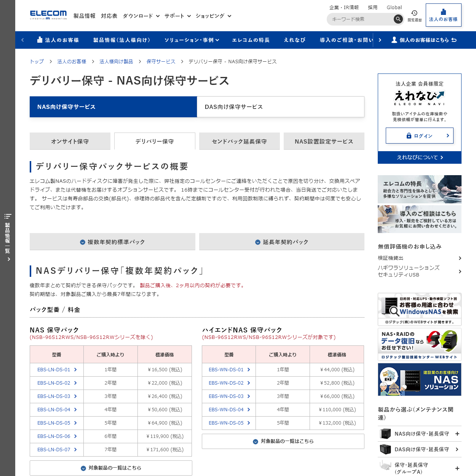Open エレコムの特長 nav item
476x476 pixels.
[x=251, y=40]
